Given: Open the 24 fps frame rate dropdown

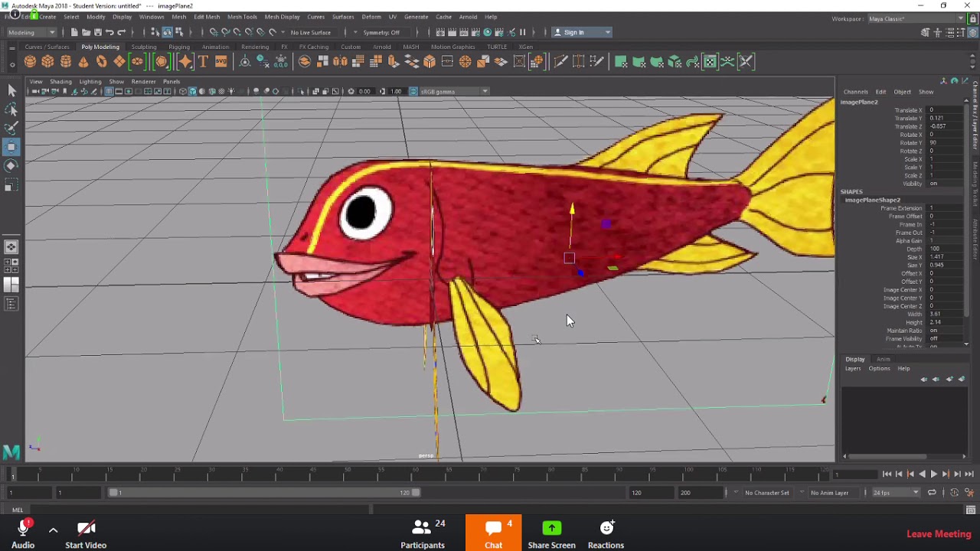Looking at the screenshot, I should (x=897, y=493).
